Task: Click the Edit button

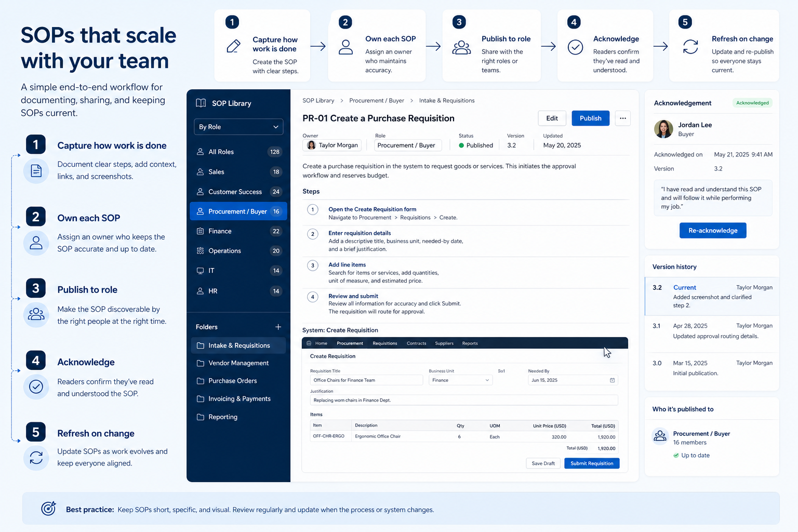Action: (x=552, y=118)
